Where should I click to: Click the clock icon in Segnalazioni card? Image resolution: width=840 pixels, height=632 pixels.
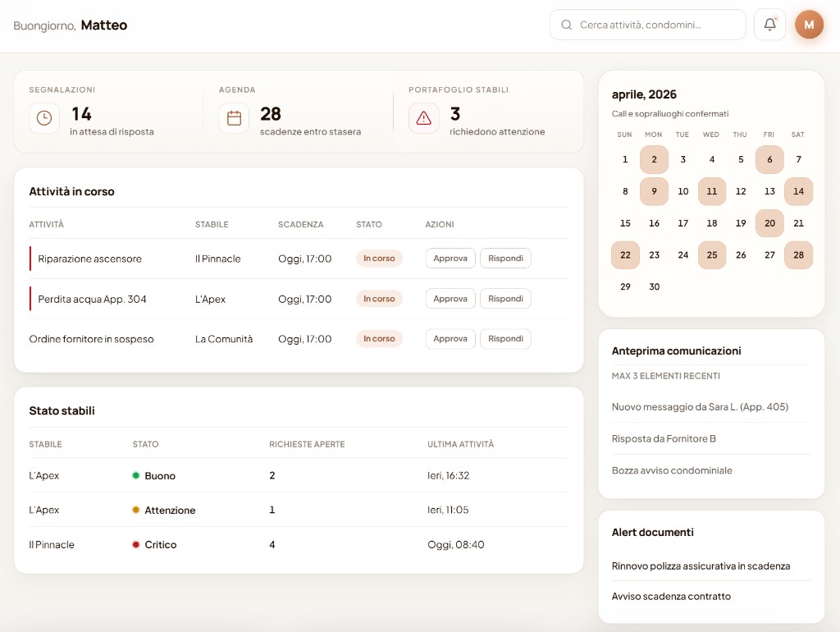tap(44, 118)
